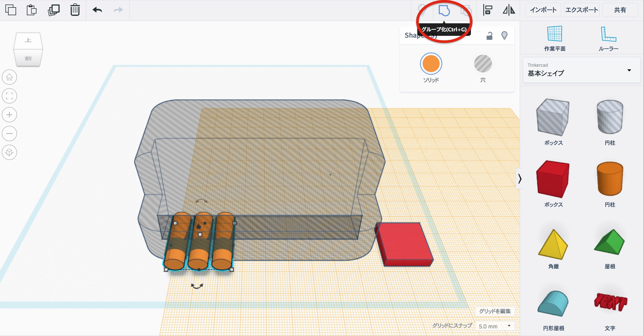Undo last action with back arrow
This screenshot has width=644, height=336.
pyautogui.click(x=97, y=10)
